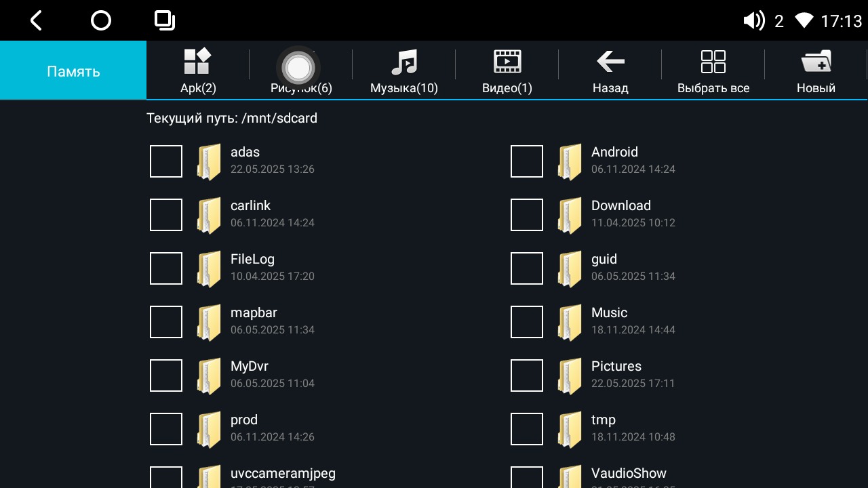
Task: Tick the checkbox for Pictures folder
Action: [x=527, y=375]
